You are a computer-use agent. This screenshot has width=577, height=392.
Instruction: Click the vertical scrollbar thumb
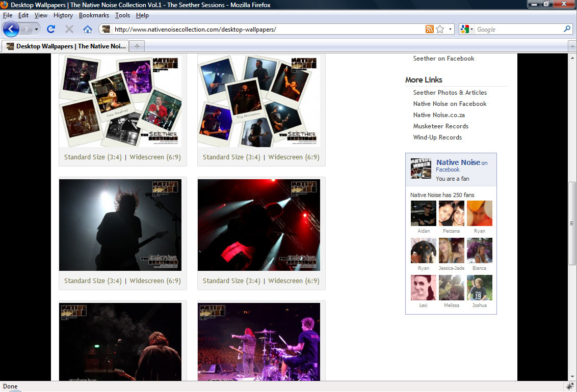(572, 223)
